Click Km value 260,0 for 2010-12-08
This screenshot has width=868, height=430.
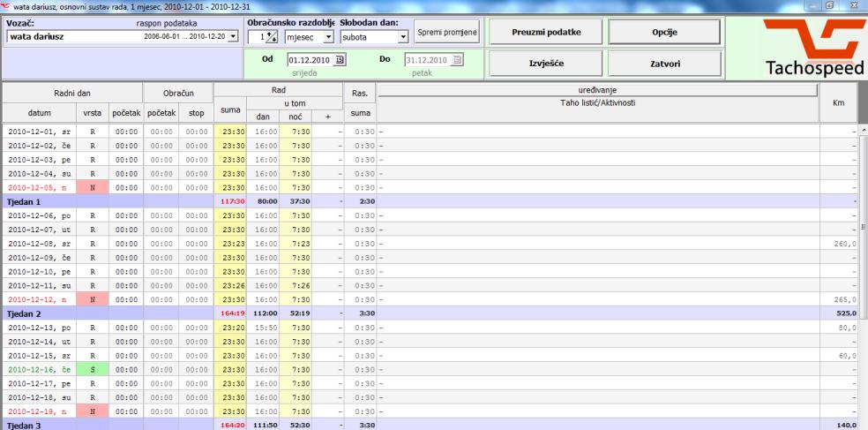(845, 244)
